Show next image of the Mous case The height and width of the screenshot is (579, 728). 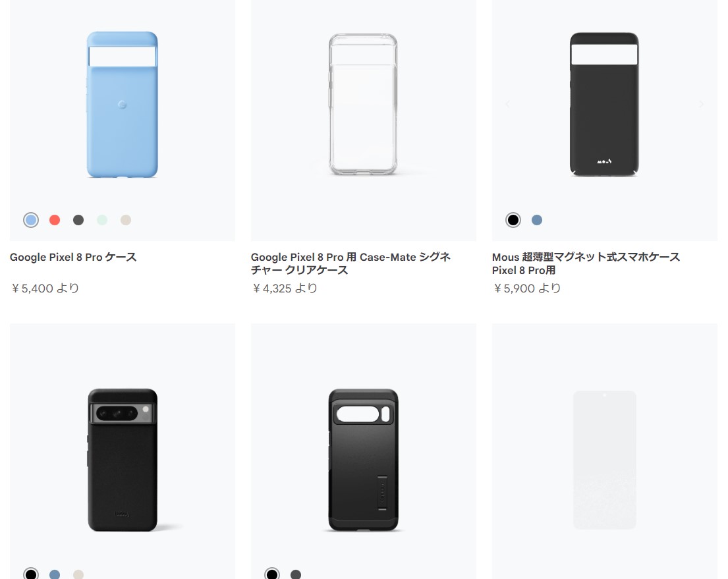click(702, 104)
